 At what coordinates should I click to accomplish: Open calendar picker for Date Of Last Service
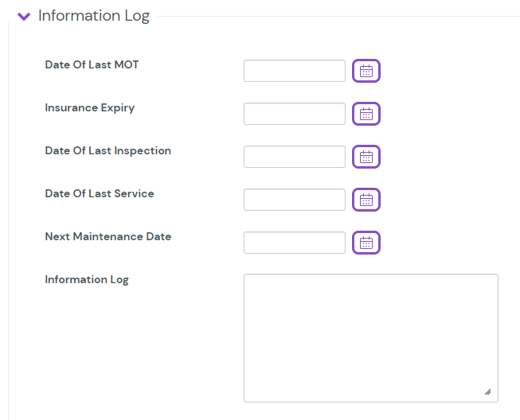(x=366, y=200)
